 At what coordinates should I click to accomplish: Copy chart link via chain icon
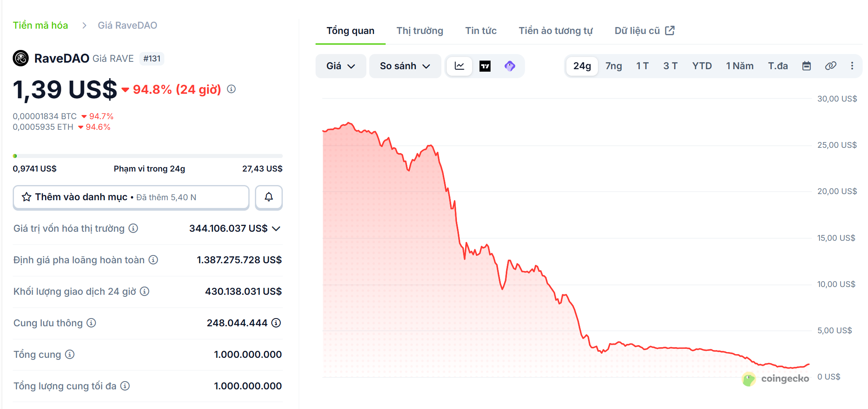click(x=830, y=66)
